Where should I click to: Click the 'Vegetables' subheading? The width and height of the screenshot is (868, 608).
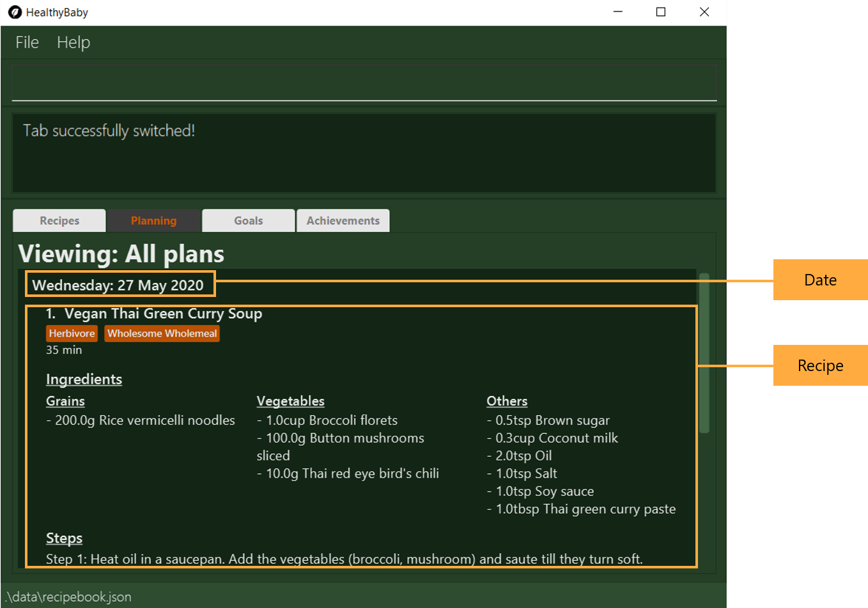click(291, 401)
